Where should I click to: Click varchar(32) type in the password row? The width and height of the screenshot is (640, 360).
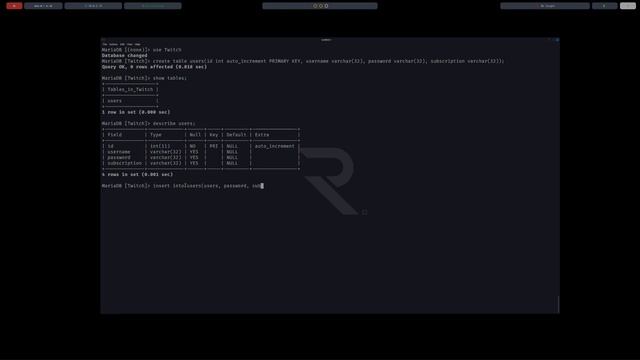(166, 158)
